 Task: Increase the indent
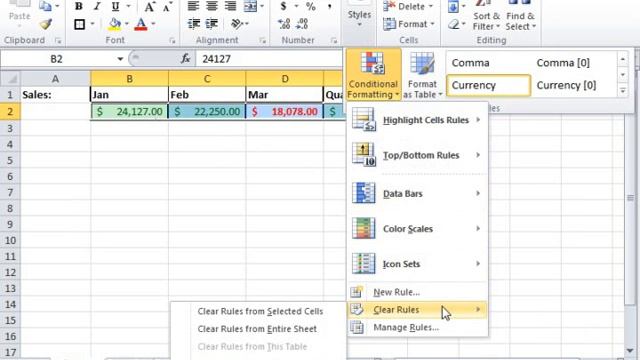(x=211, y=24)
